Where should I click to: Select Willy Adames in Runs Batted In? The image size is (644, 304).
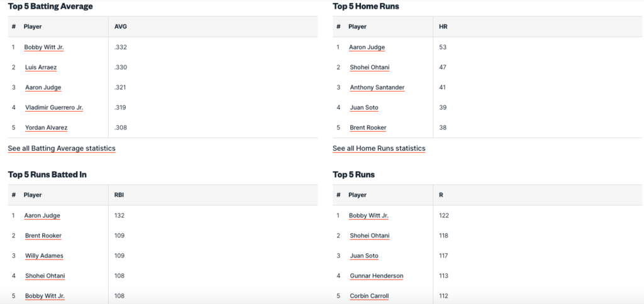43,256
